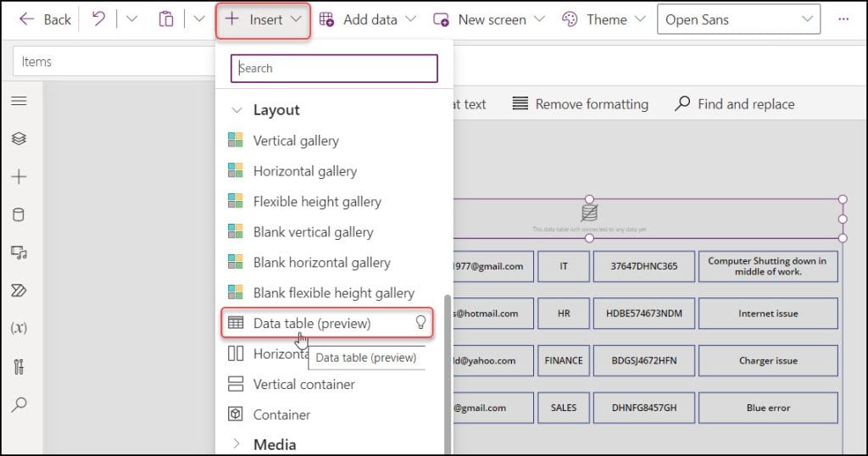868x456 pixels.
Task: Click the Add data icon
Action: pos(326,19)
